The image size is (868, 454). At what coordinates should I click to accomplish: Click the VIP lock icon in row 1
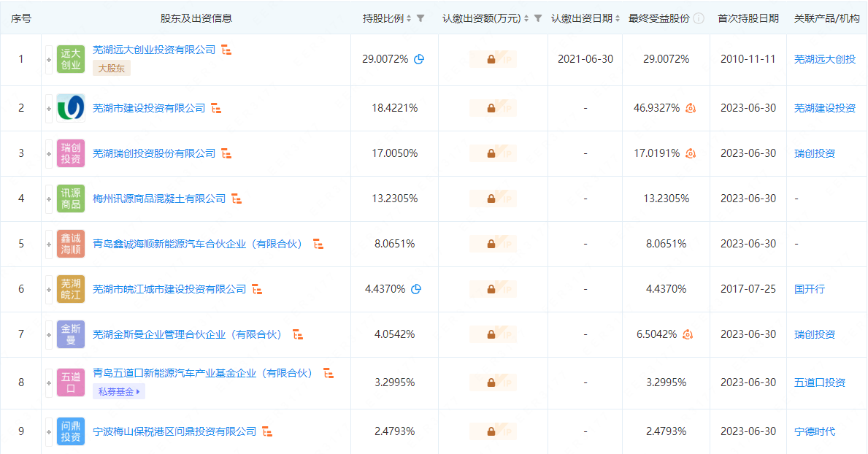493,58
